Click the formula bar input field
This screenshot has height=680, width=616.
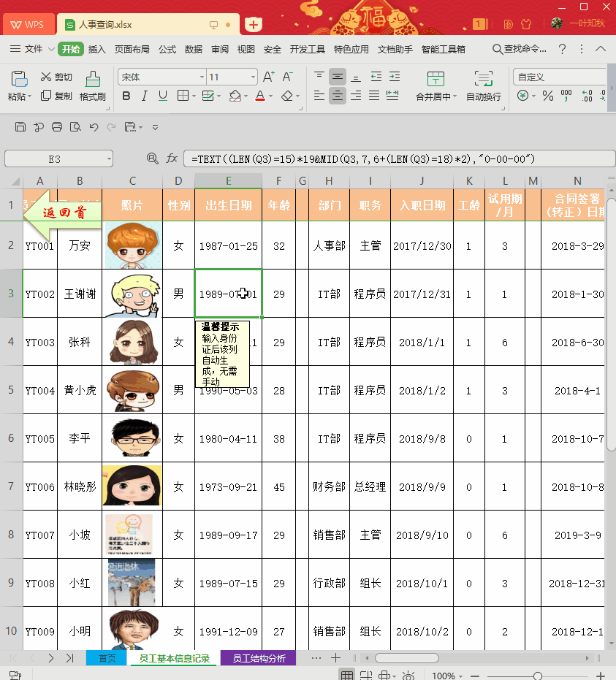[399, 158]
